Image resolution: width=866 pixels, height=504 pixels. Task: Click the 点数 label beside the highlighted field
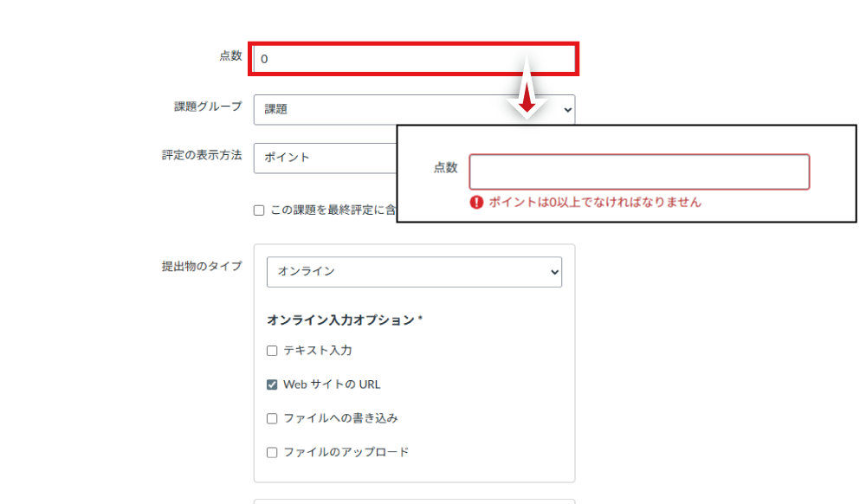230,56
